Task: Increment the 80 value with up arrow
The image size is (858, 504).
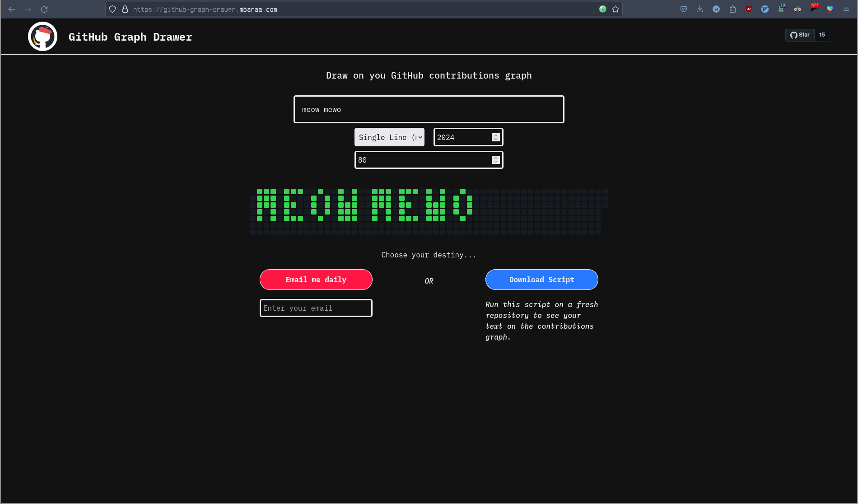Action: (x=495, y=158)
